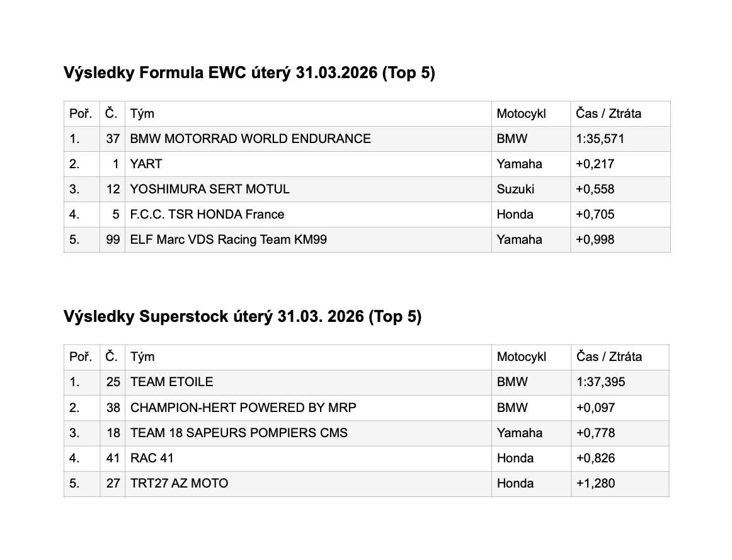Click TEAM 18 SAPEURS POMPIERS CMS
The image size is (732, 560).
(239, 433)
